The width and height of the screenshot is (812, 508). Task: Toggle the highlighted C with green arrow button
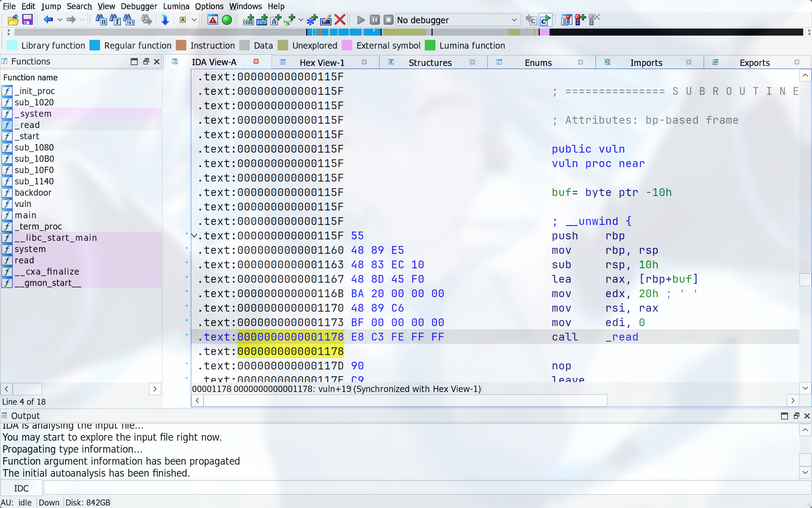coord(545,20)
